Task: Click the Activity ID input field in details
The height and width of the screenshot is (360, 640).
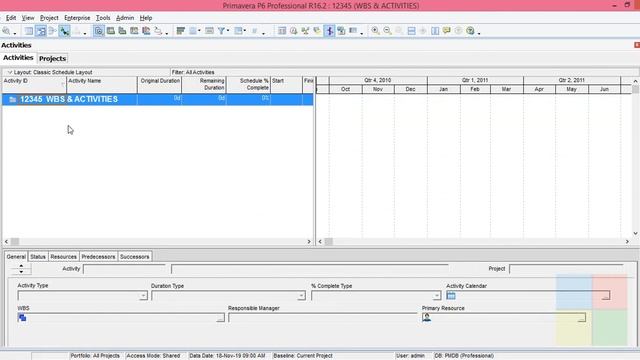Action: click(x=124, y=269)
